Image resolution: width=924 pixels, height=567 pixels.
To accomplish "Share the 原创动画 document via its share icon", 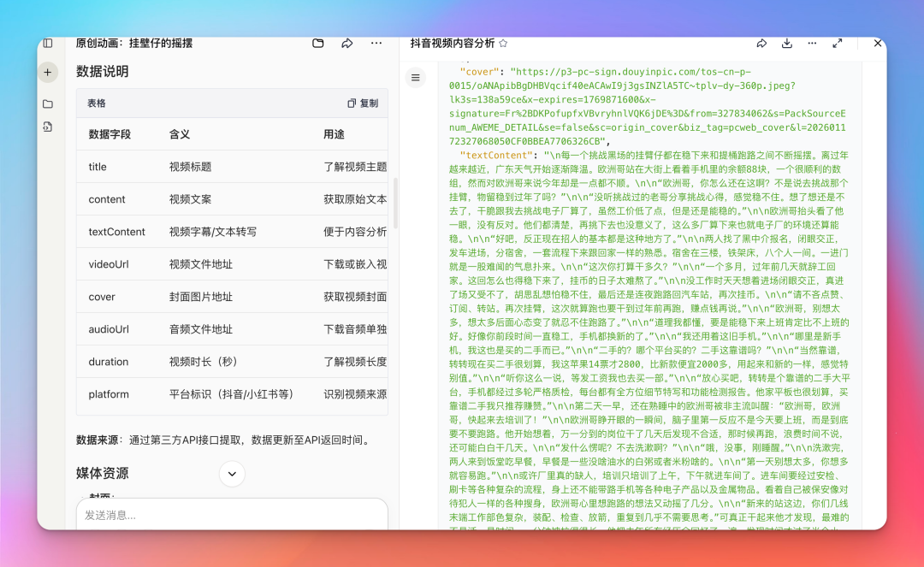I will [x=346, y=43].
